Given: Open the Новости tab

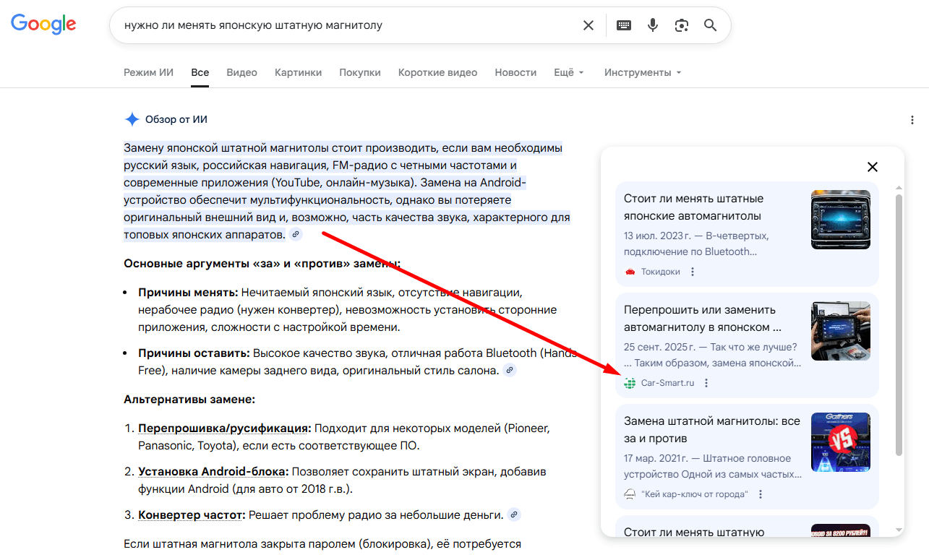Looking at the screenshot, I should pyautogui.click(x=515, y=72).
